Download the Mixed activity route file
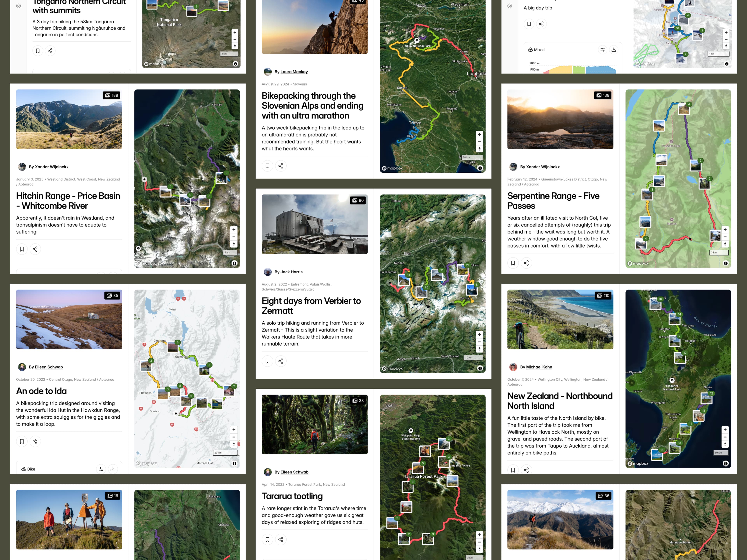This screenshot has width=747, height=560. tap(614, 50)
